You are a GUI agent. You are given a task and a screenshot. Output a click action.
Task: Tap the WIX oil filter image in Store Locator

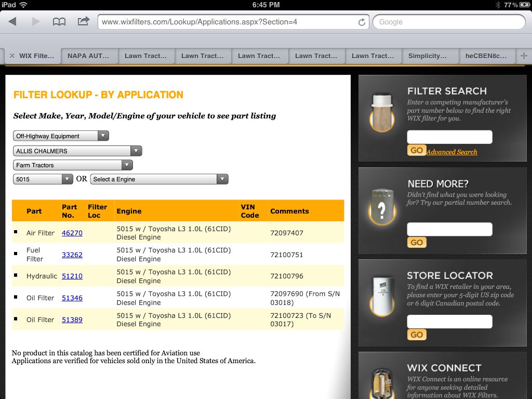tap(382, 297)
